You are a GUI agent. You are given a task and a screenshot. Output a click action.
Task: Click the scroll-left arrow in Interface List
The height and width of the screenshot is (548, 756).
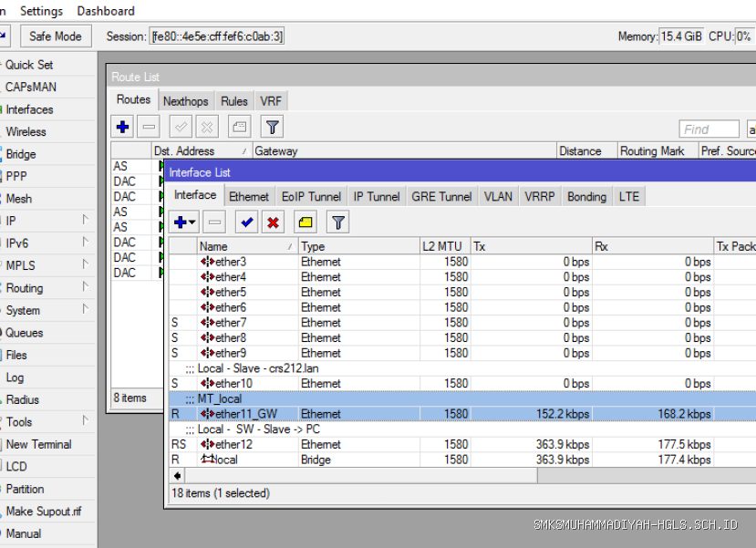coord(178,476)
